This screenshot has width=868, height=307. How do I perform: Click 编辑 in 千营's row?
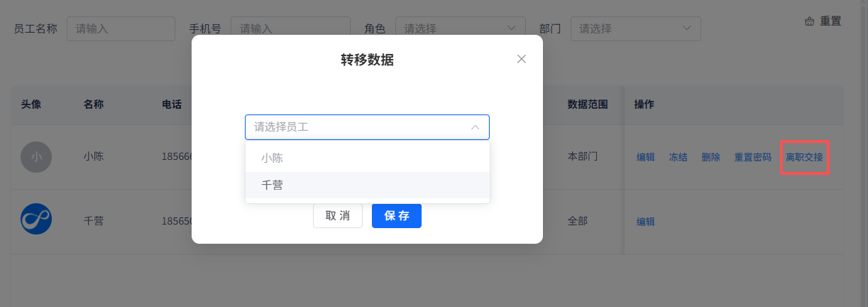(x=645, y=222)
